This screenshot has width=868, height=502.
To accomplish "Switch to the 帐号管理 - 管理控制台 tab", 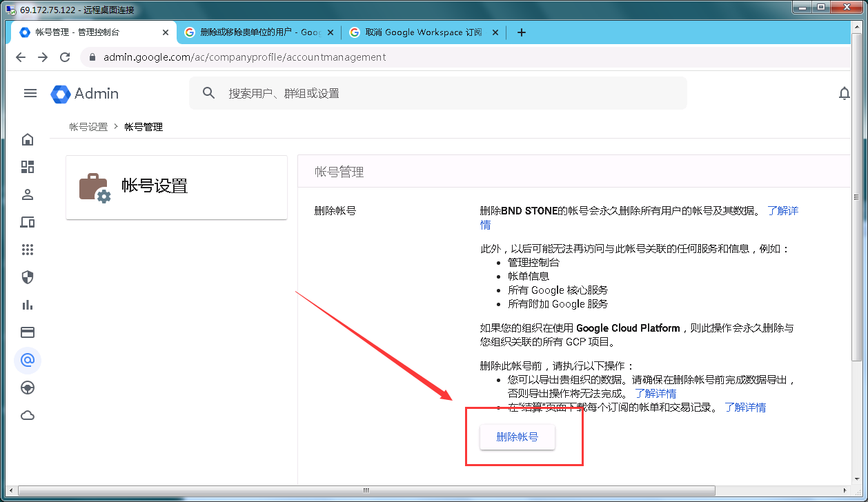I will 95,32.
